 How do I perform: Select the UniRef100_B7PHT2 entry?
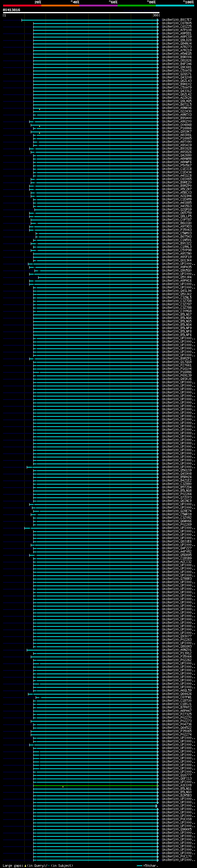pyautogui.click(x=176, y=708)
